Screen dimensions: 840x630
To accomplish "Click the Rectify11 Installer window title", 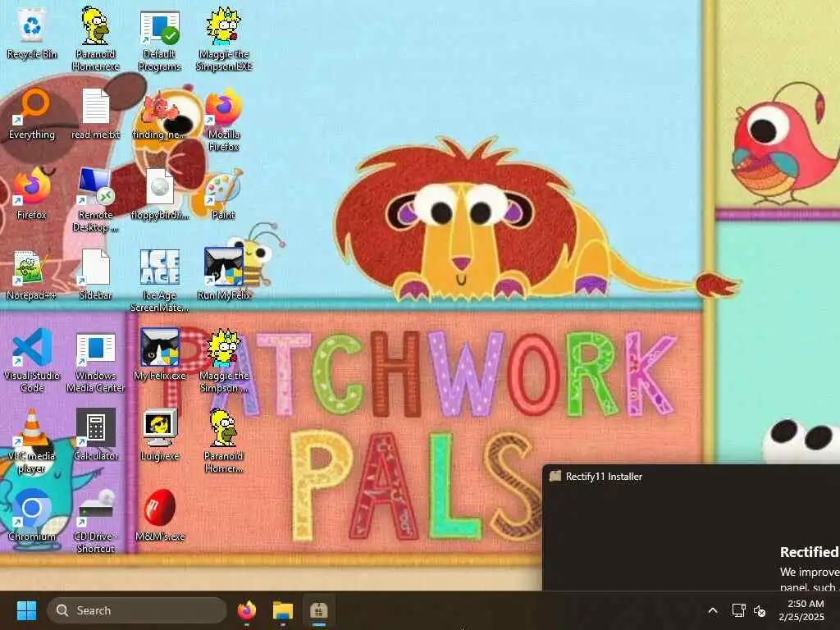I will [604, 477].
